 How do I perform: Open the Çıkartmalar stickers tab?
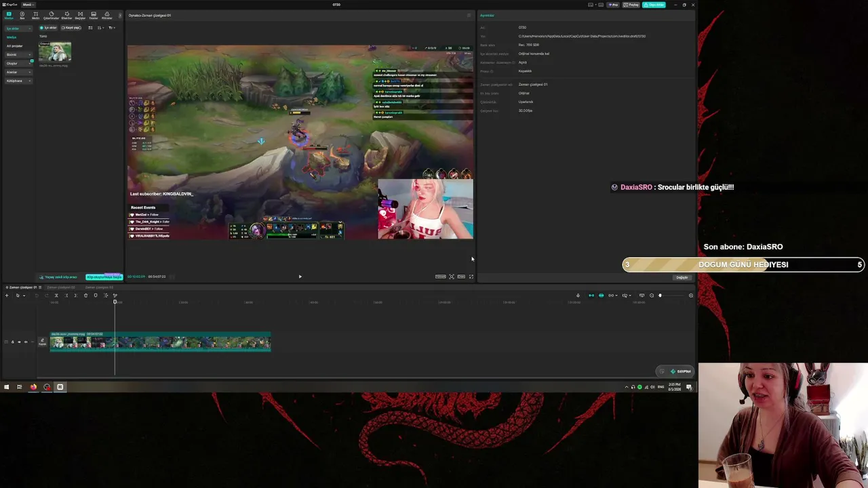pyautogui.click(x=52, y=16)
